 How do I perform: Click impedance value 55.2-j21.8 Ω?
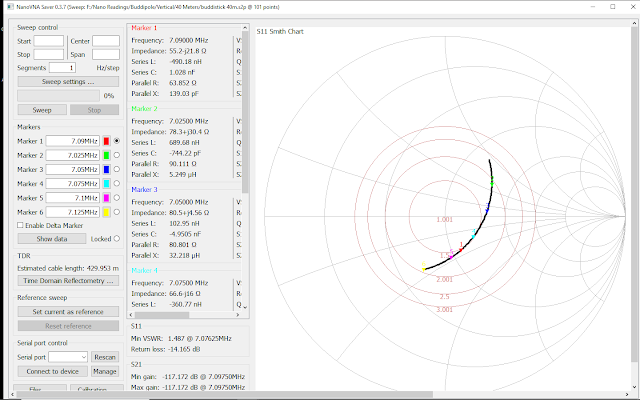(x=188, y=51)
